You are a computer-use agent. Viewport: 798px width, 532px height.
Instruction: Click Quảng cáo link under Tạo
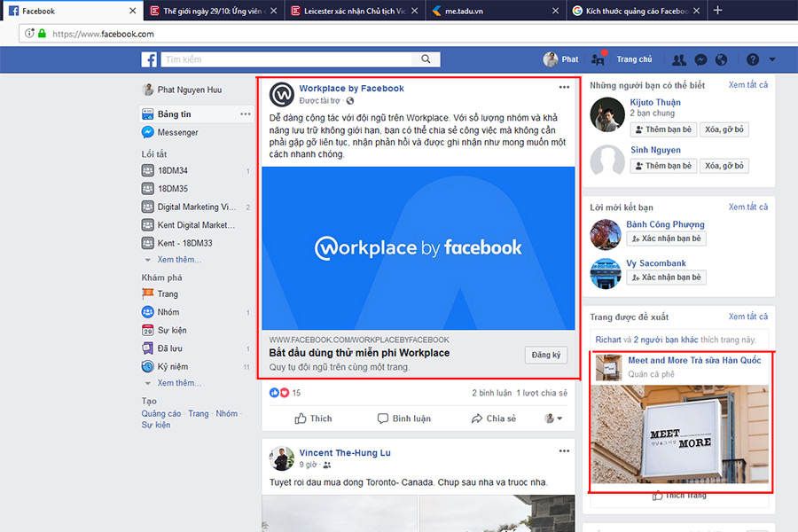tap(160, 413)
